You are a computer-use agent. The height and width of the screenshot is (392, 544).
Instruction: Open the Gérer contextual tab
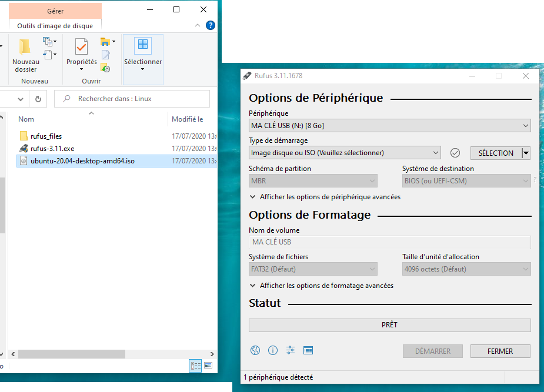click(x=55, y=11)
